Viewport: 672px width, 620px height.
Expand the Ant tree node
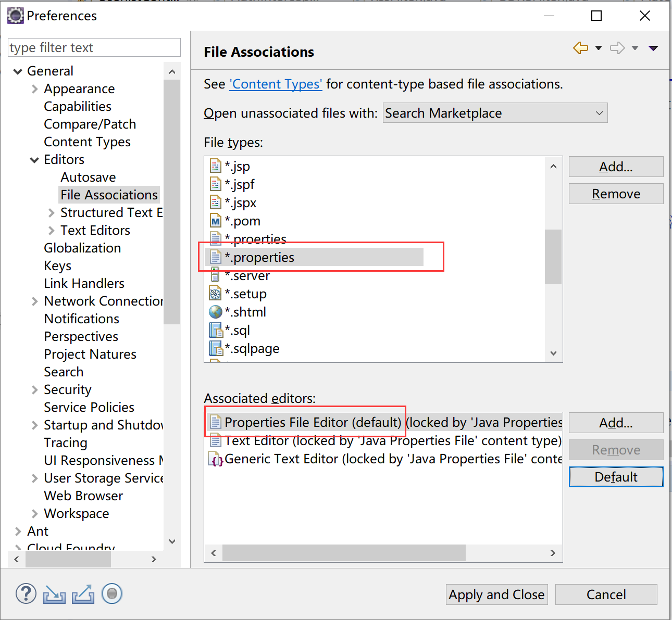pyautogui.click(x=18, y=532)
